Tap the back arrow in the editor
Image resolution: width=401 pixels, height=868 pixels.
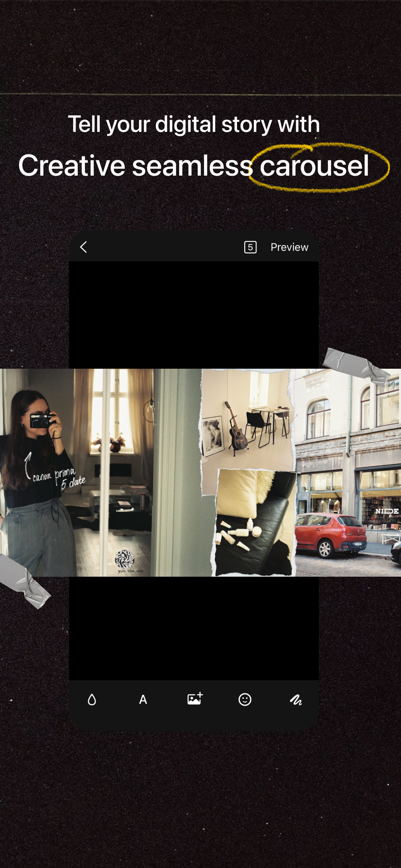(x=83, y=247)
